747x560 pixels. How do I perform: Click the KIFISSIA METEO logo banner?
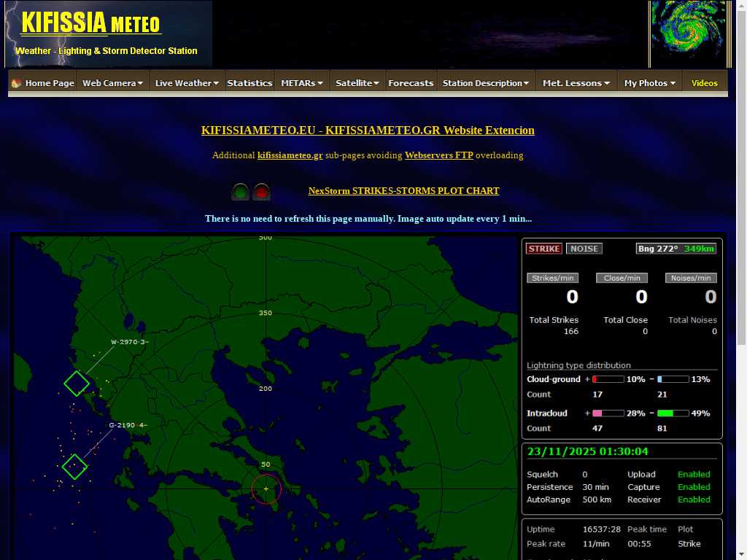coord(109,34)
